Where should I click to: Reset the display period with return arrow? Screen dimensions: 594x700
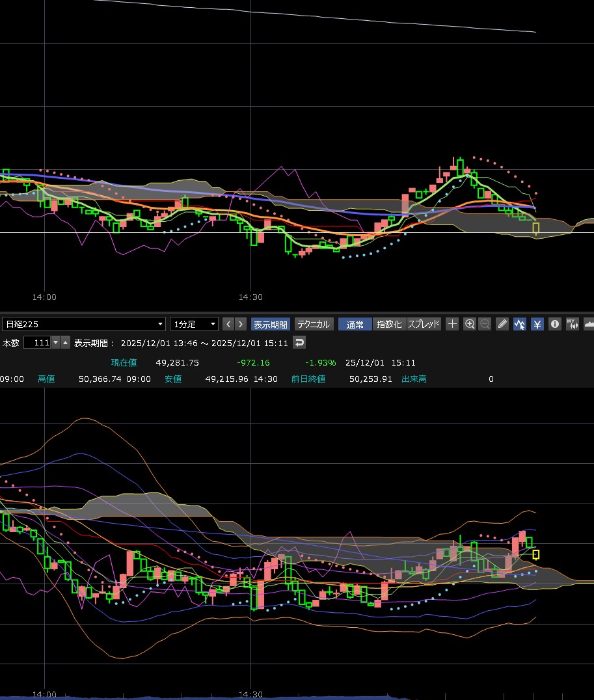coord(299,343)
